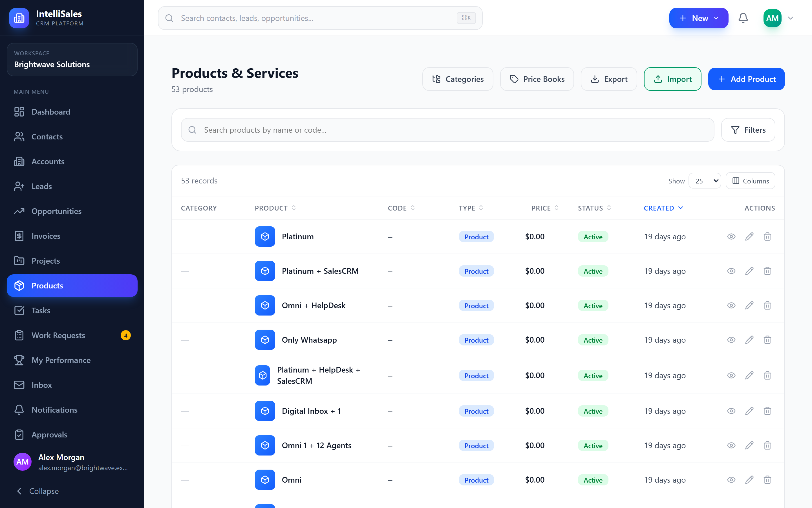
Task: Delete the Omni product via trash icon
Action: [x=767, y=480]
